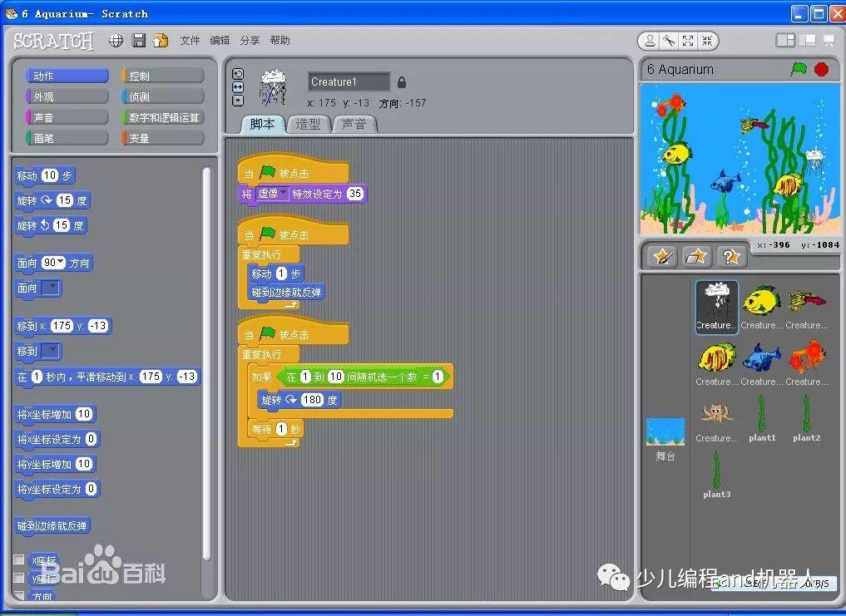This screenshot has height=616, width=846.
Task: Select the 控制 block category
Action: click(162, 76)
